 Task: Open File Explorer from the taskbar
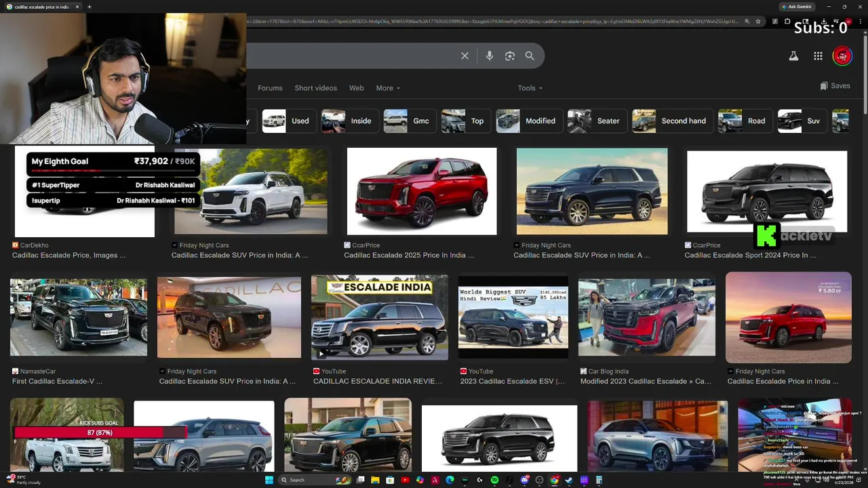375,480
